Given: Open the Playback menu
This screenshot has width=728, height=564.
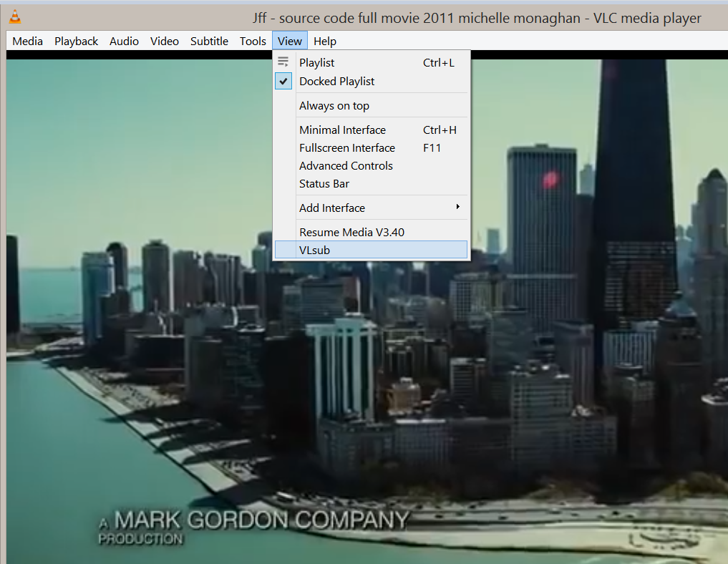Looking at the screenshot, I should point(76,41).
